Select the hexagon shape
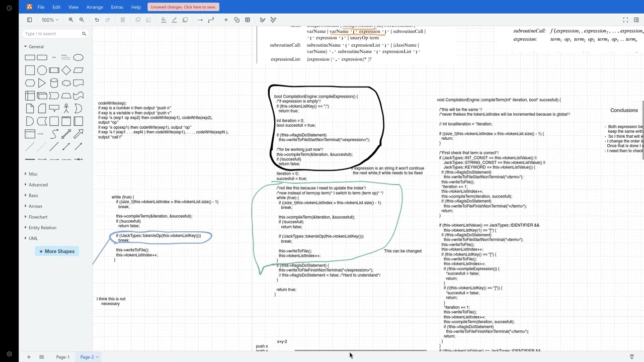This screenshot has width=644, height=362. click(x=30, y=82)
